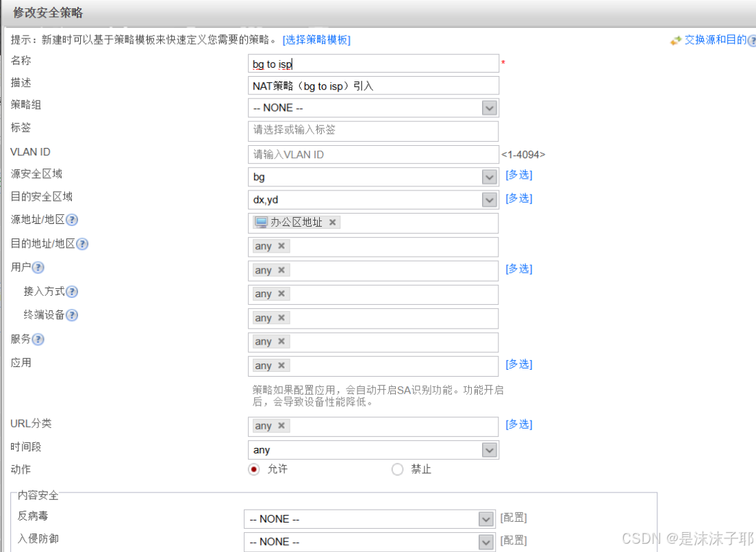Expand the 时间段 dropdown list
The image size is (756, 552).
click(x=489, y=450)
